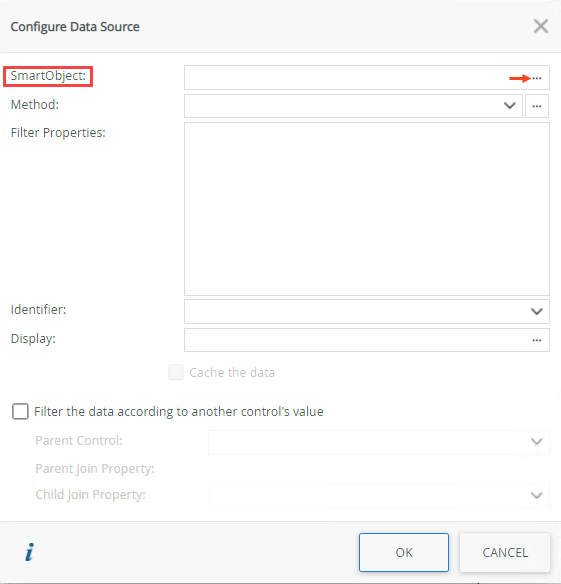The height and width of the screenshot is (584, 561).
Task: Click the Method ellipsis button
Action: pyautogui.click(x=537, y=106)
